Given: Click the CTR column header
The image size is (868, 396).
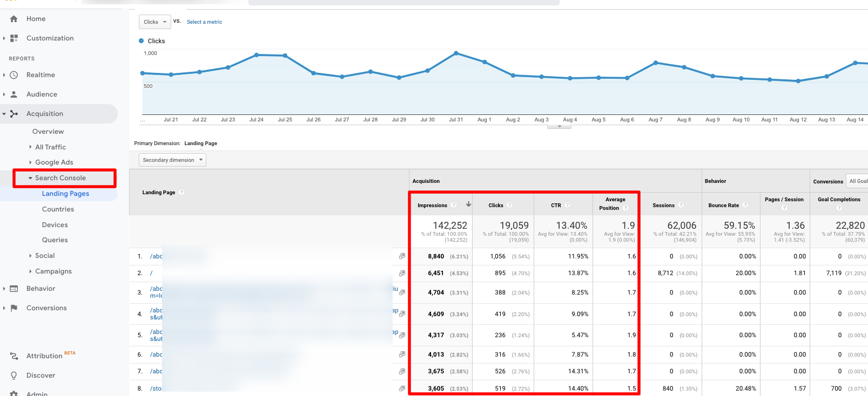Looking at the screenshot, I should tap(556, 206).
